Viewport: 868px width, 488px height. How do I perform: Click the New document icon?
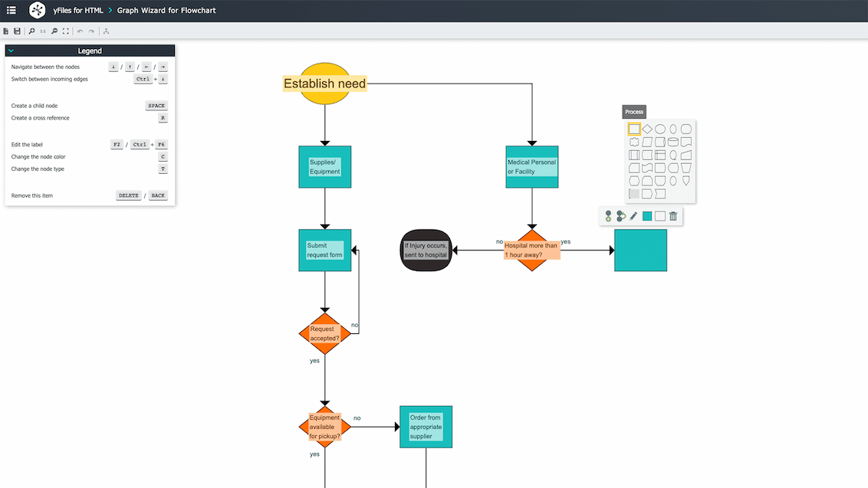[x=5, y=31]
